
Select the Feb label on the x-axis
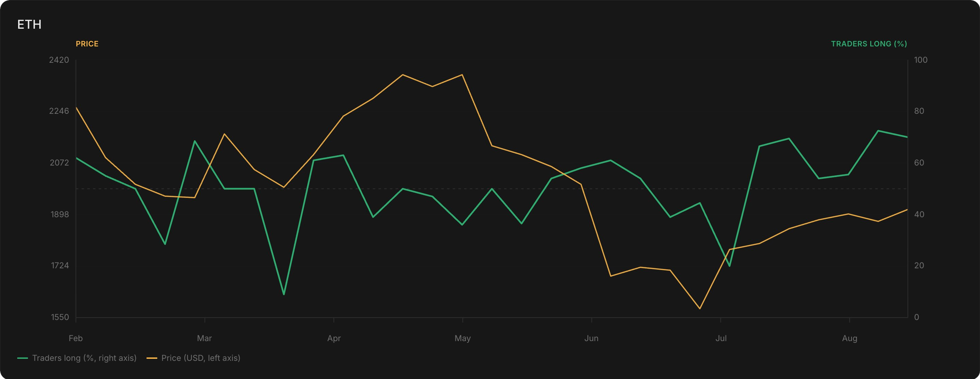click(x=76, y=338)
